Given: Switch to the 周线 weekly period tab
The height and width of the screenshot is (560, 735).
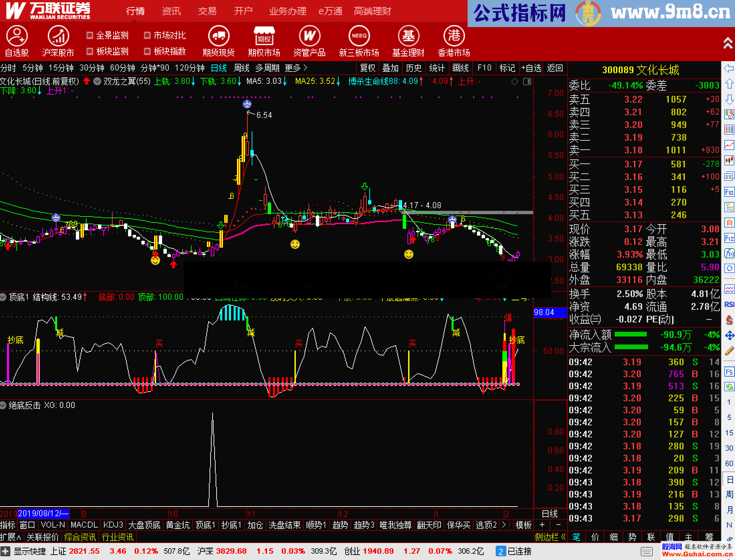Looking at the screenshot, I should [241, 68].
